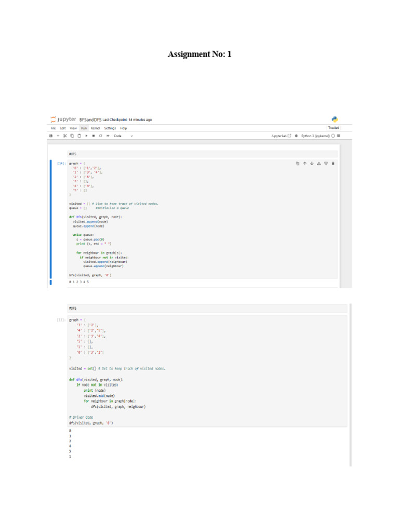399x532 pixels.
Task: Click the Trusted notebook button
Action: pos(334,128)
